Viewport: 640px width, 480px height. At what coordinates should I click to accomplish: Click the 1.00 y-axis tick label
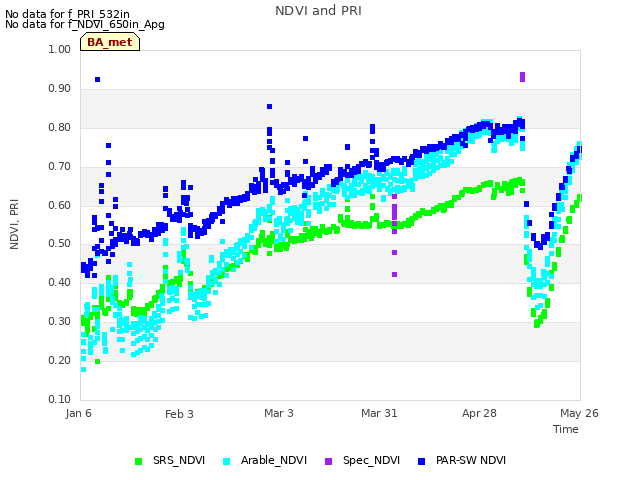[x=60, y=49]
